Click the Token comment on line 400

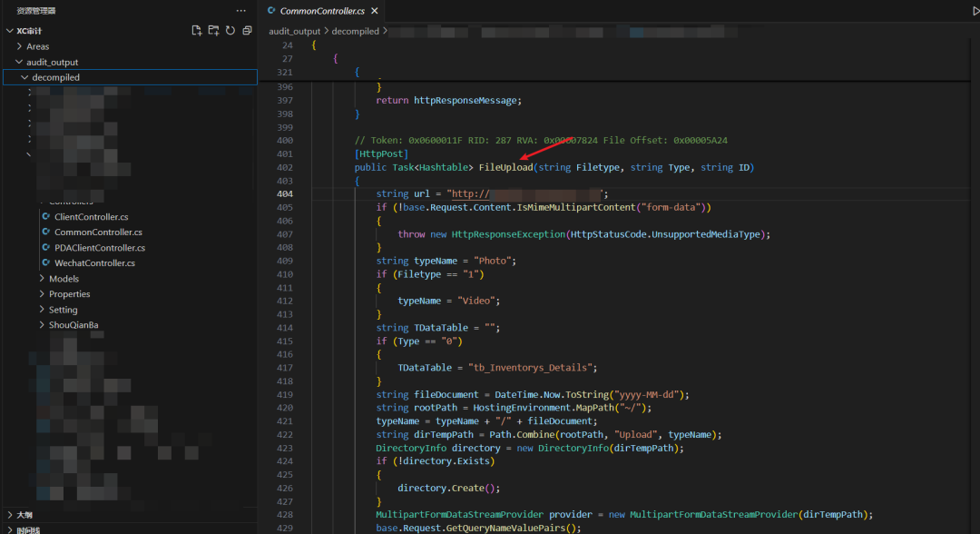(x=541, y=141)
